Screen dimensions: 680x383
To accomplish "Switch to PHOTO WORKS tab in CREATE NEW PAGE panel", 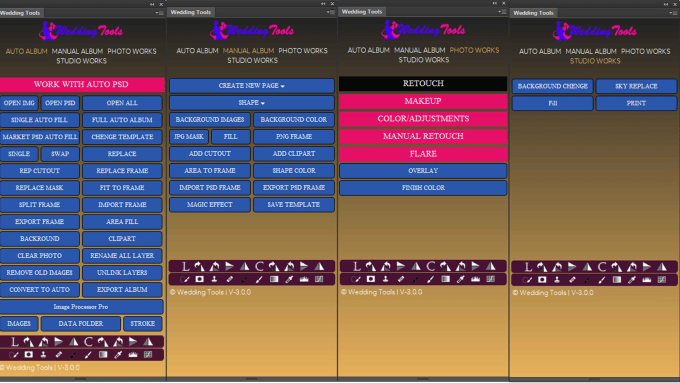I will [303, 51].
